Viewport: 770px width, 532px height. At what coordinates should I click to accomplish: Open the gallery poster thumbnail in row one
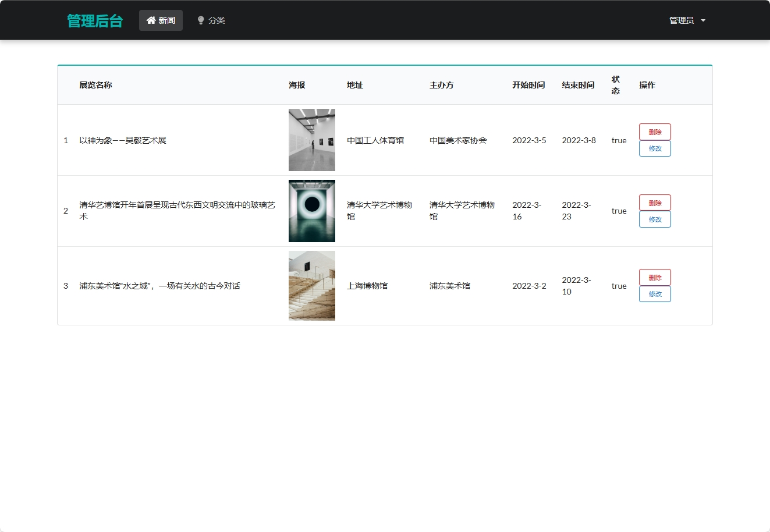(x=311, y=140)
